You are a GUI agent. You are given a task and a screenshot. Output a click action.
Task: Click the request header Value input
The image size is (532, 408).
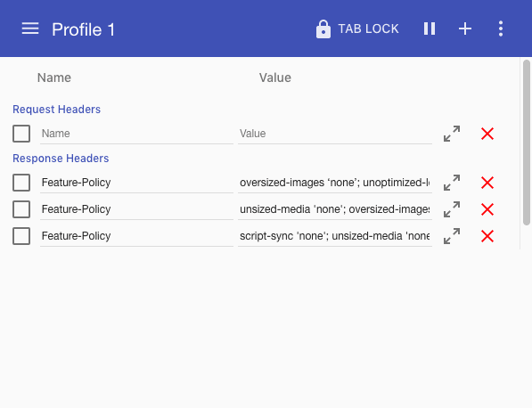coord(335,134)
